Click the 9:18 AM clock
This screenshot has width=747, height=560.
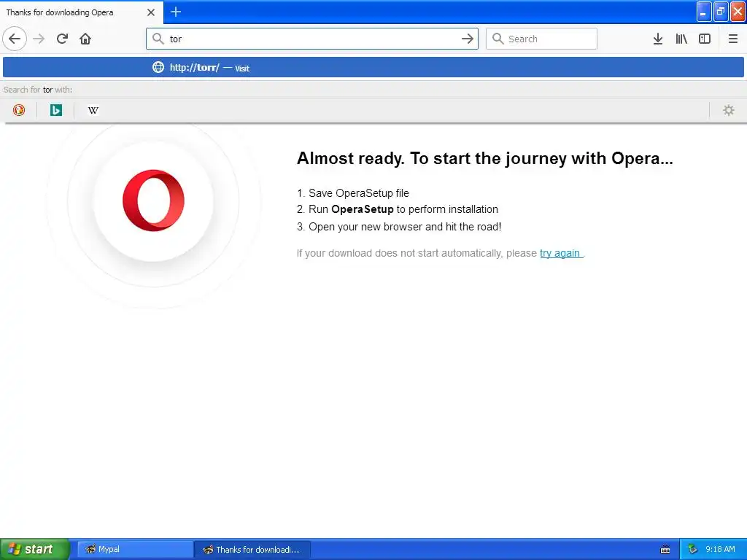click(720, 549)
